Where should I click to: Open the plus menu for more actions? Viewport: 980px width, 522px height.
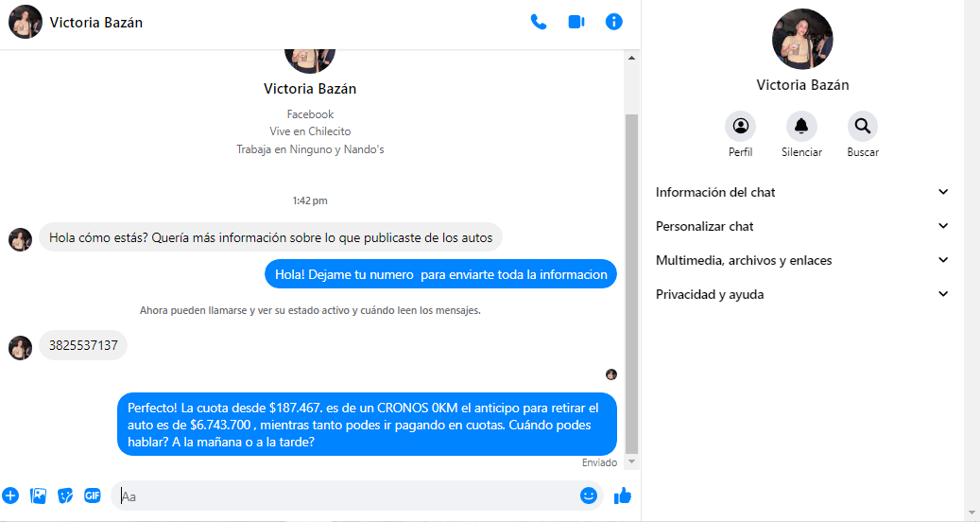[x=10, y=496]
